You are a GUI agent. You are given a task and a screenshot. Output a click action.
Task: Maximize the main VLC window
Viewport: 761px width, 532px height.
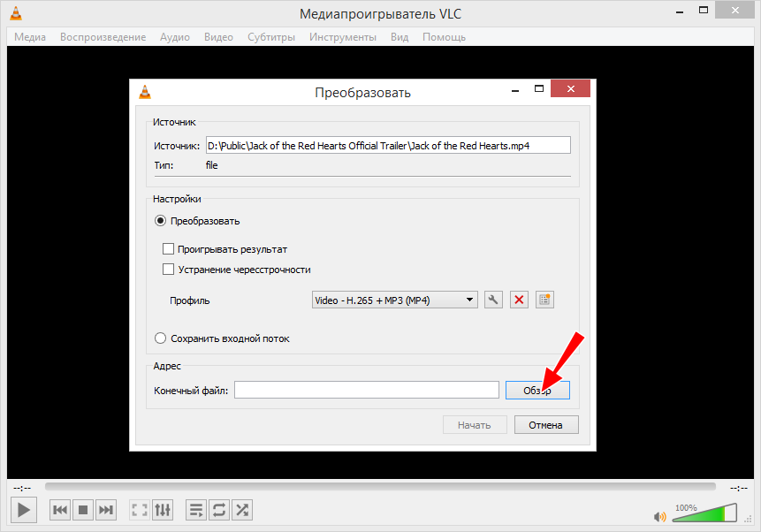coord(704,11)
